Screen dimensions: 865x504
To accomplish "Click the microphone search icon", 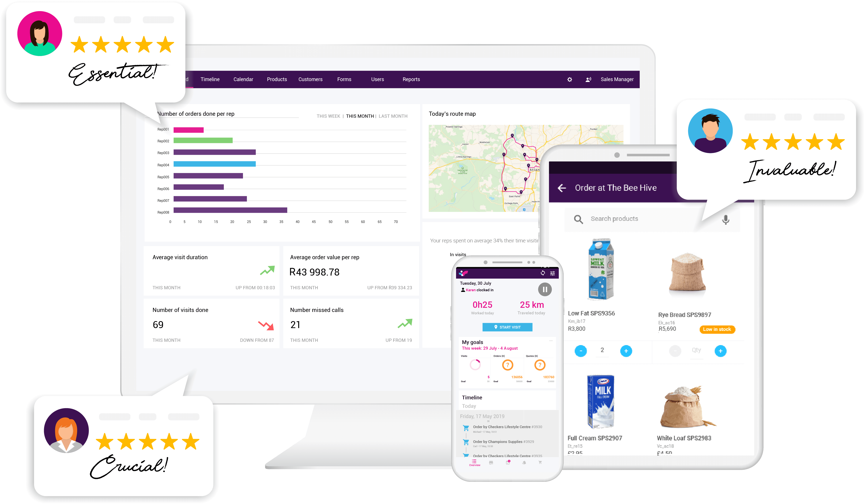I will coord(726,218).
